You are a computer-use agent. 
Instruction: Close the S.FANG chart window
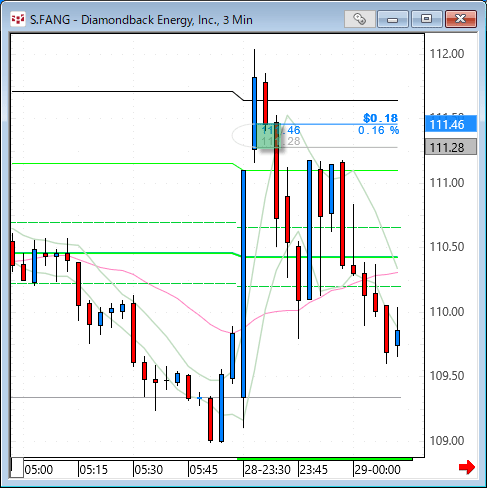pyautogui.click(x=460, y=19)
